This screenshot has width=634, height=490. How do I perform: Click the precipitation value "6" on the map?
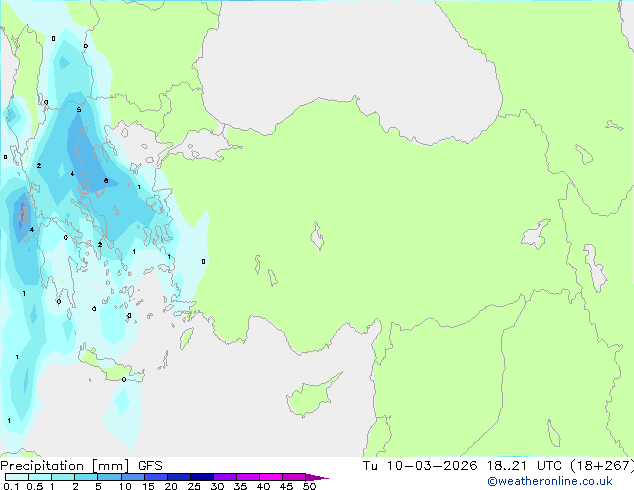(x=106, y=181)
